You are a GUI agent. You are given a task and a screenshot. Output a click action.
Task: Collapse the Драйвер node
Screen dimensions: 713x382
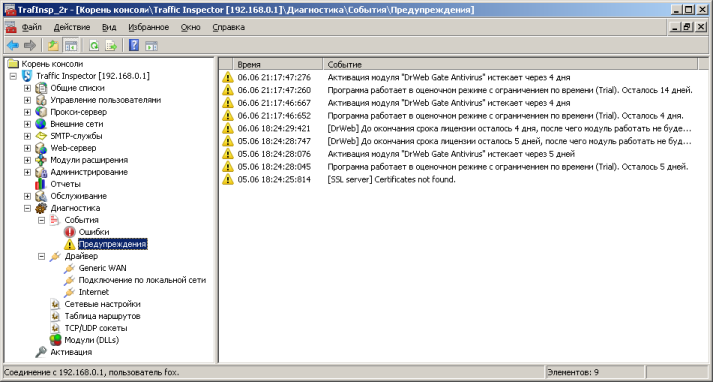coord(41,256)
